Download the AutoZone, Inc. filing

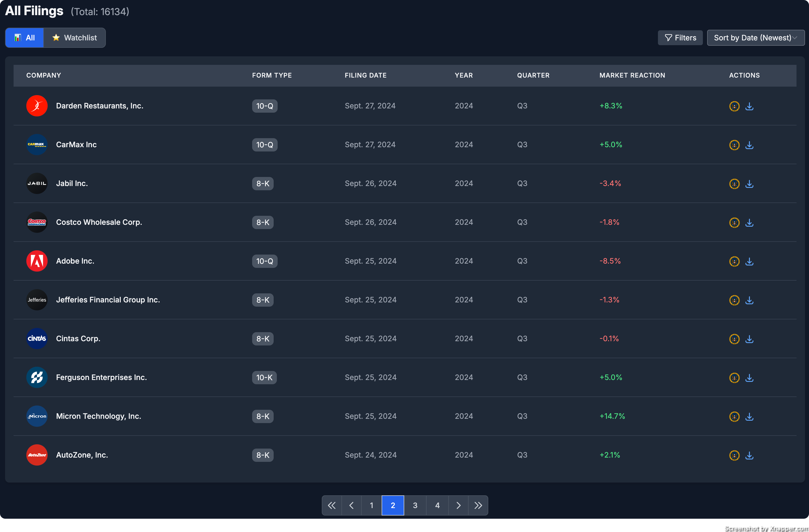coord(749,455)
